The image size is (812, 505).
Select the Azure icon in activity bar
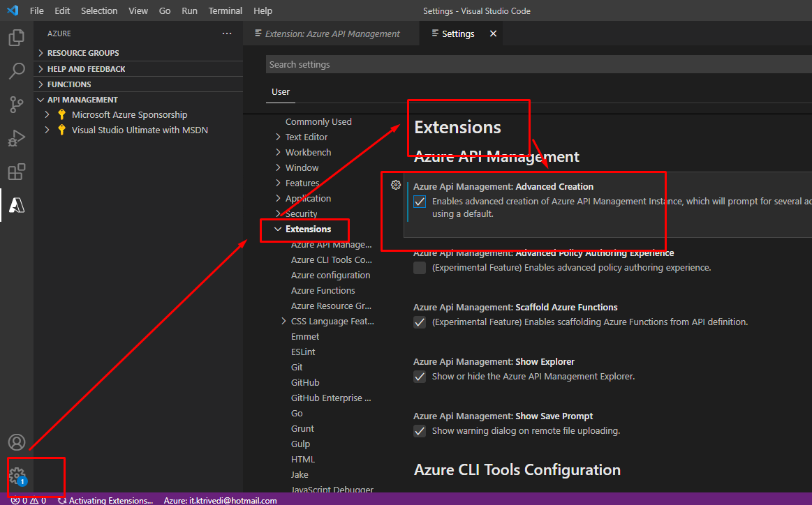[x=17, y=205]
